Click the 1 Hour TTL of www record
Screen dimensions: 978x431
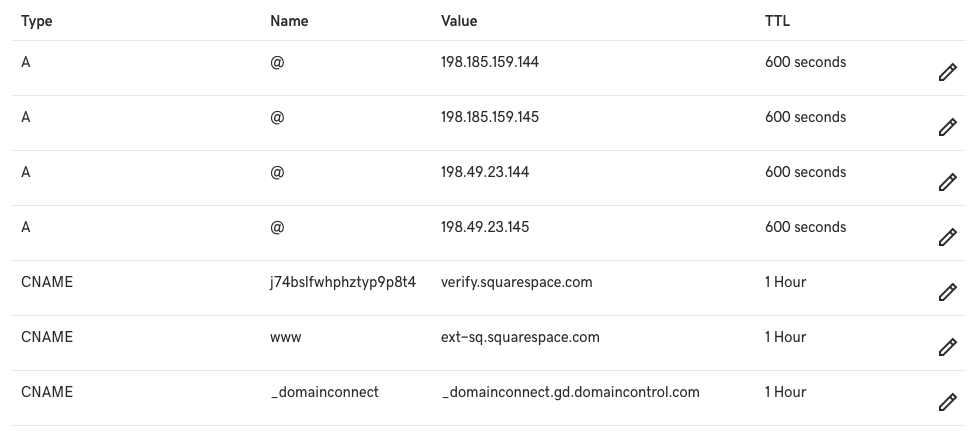(785, 337)
